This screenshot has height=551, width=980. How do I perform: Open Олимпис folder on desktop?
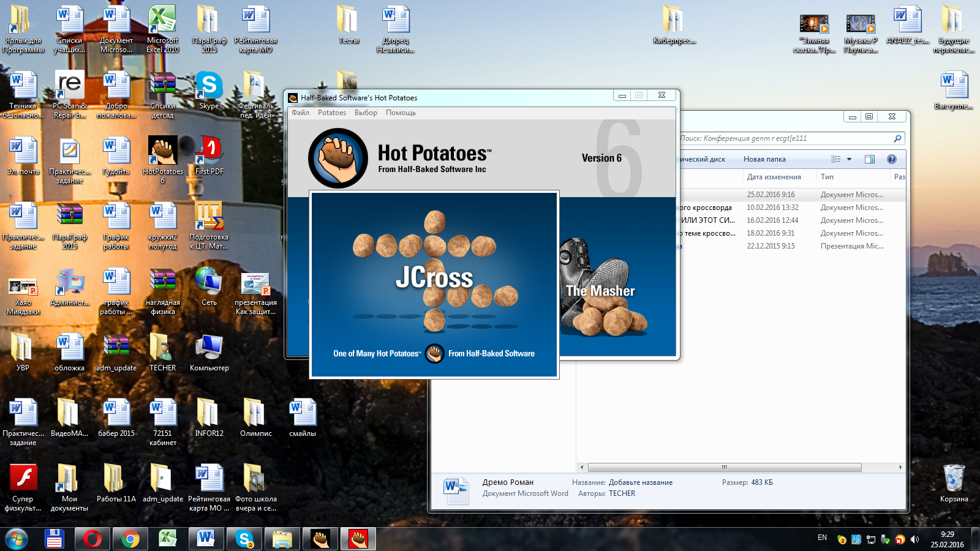[x=255, y=418]
